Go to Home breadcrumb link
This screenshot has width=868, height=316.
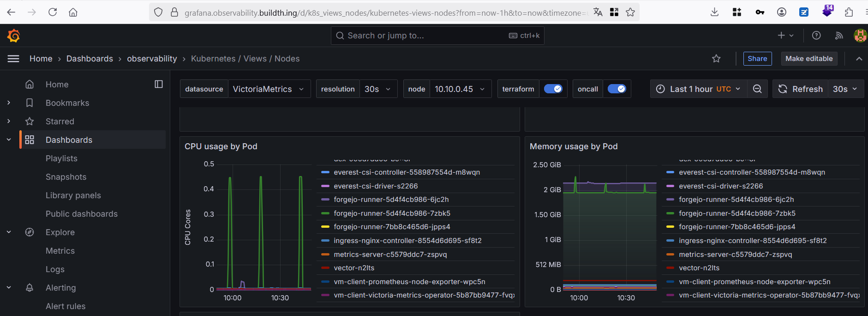click(41, 59)
